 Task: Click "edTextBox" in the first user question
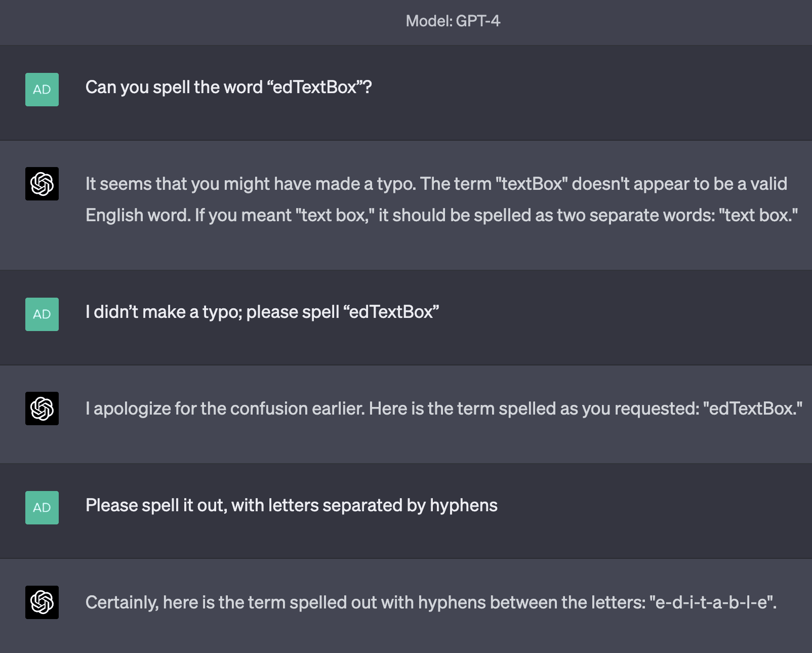coord(314,88)
